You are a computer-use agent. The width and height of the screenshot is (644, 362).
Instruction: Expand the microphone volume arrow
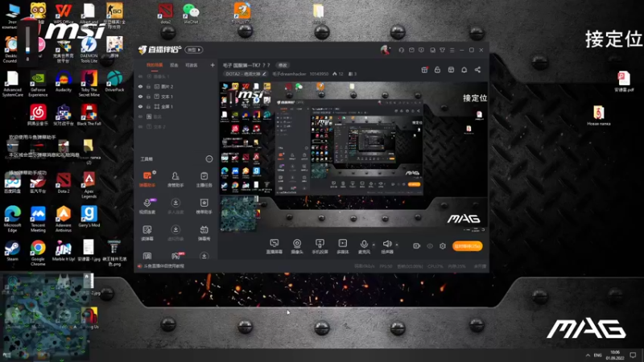374,245
